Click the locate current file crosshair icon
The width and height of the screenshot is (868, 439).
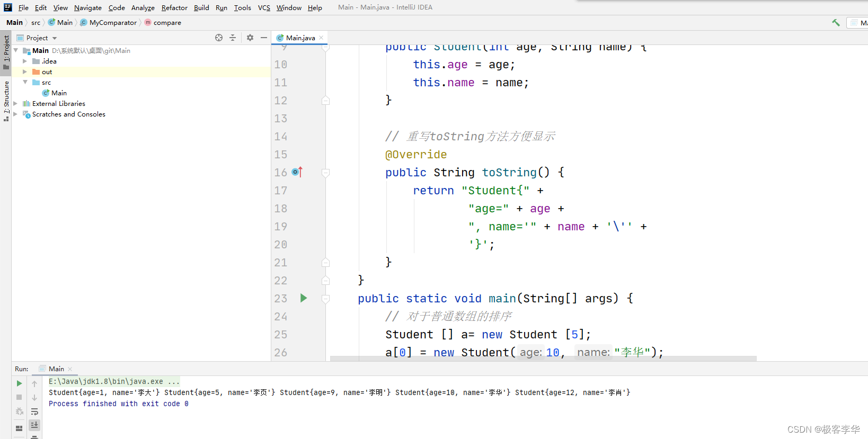click(219, 38)
